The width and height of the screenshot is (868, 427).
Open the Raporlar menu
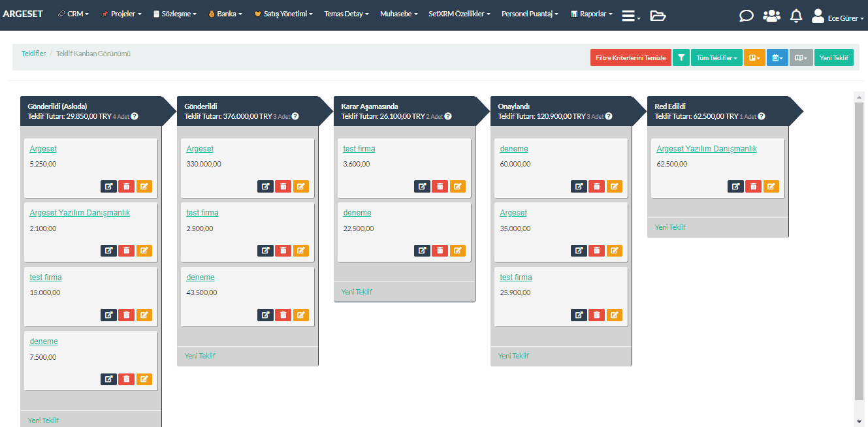point(591,14)
